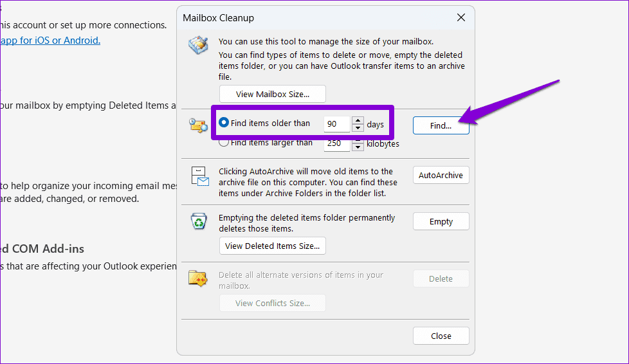Viewport: 629px width, 364px height.
Task: Click the AutoArchive cabinet envelope icon
Action: [x=200, y=177]
